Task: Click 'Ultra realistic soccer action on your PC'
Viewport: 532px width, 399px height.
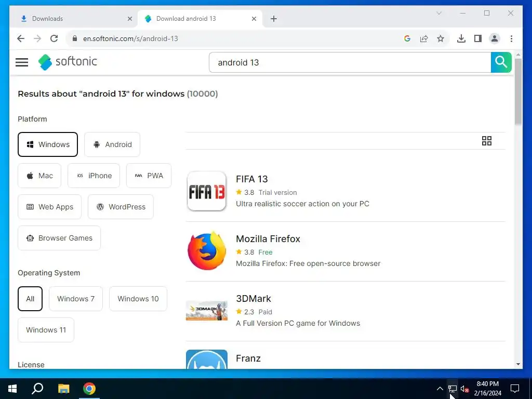Action: 302,204
